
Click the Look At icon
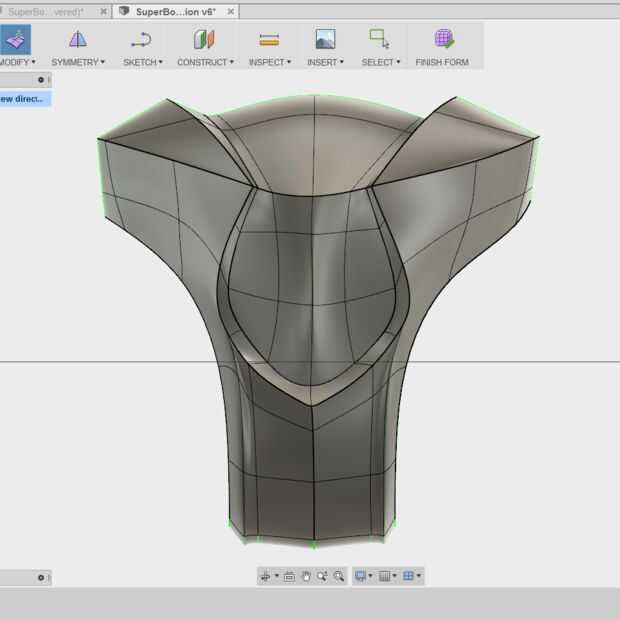click(x=289, y=576)
